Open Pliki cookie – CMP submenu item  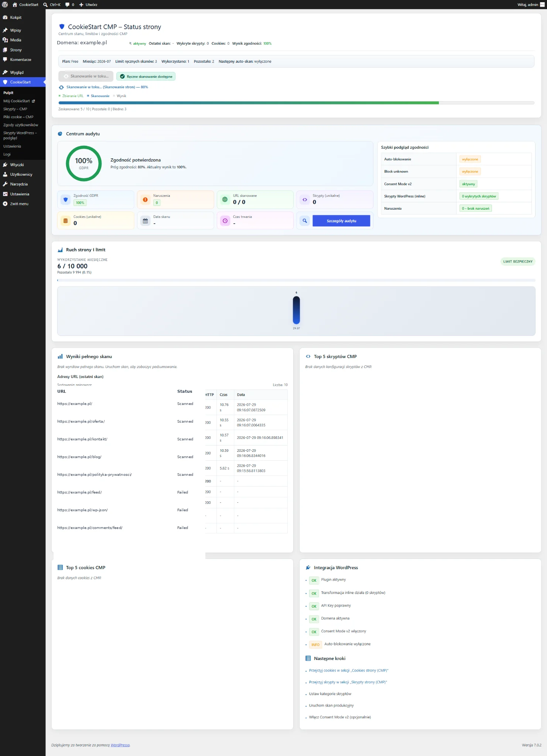18,117
